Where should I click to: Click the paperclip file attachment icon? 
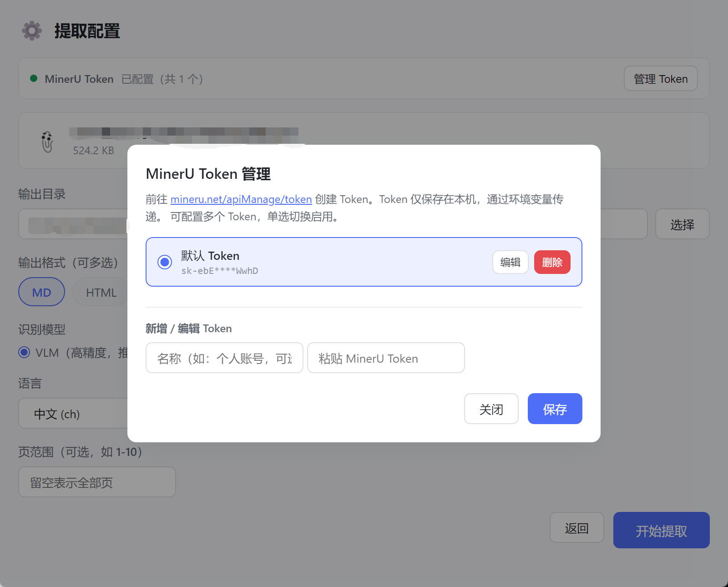(47, 142)
